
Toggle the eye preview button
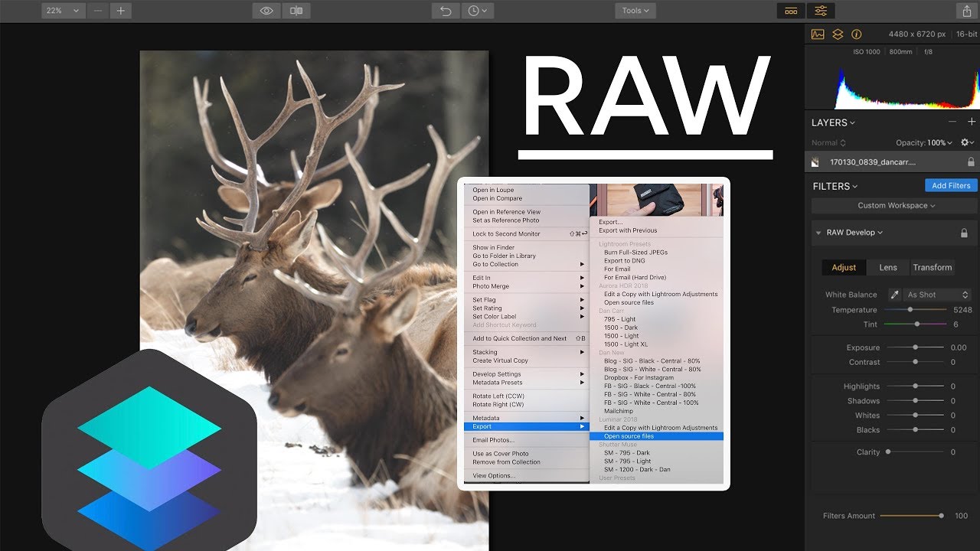pyautogui.click(x=266, y=11)
